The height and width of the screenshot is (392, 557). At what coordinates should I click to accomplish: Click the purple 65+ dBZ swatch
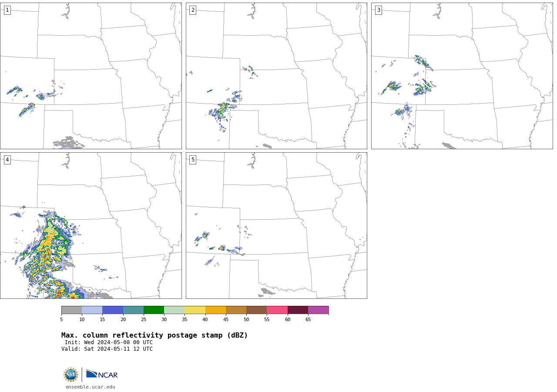[318, 310]
